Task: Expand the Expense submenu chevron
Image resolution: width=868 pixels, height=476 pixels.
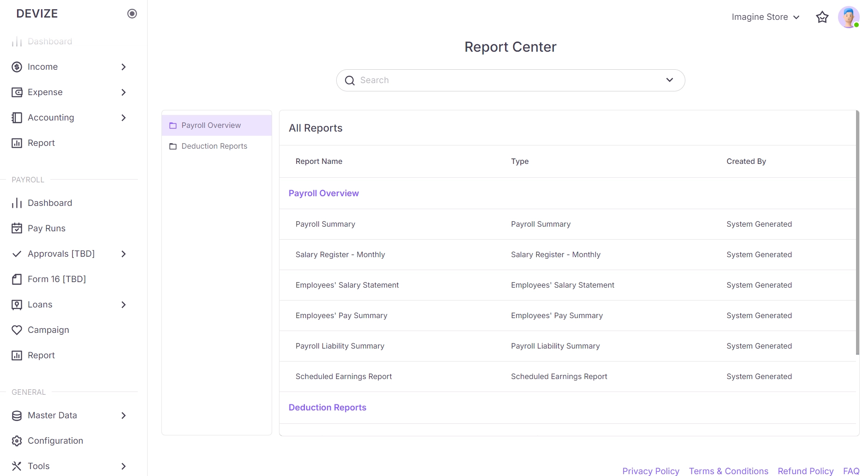Action: point(124,92)
